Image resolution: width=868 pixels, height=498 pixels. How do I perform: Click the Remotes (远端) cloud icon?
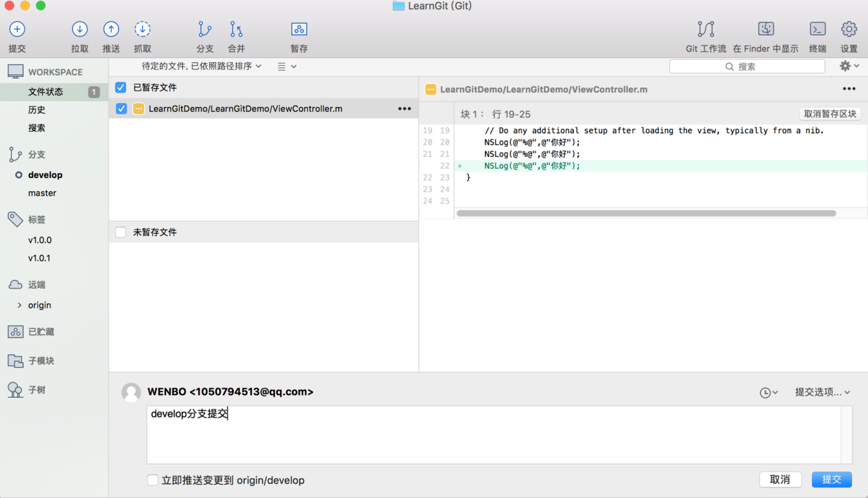15,284
